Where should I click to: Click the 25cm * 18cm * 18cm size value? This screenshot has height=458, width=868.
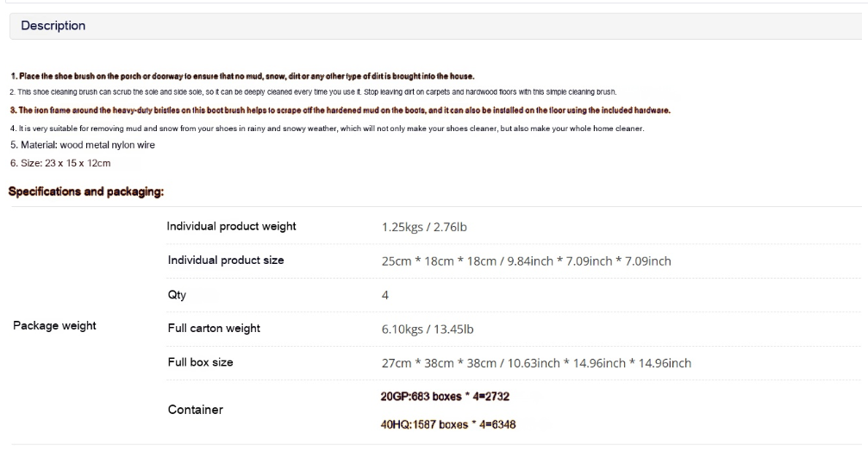[526, 261]
